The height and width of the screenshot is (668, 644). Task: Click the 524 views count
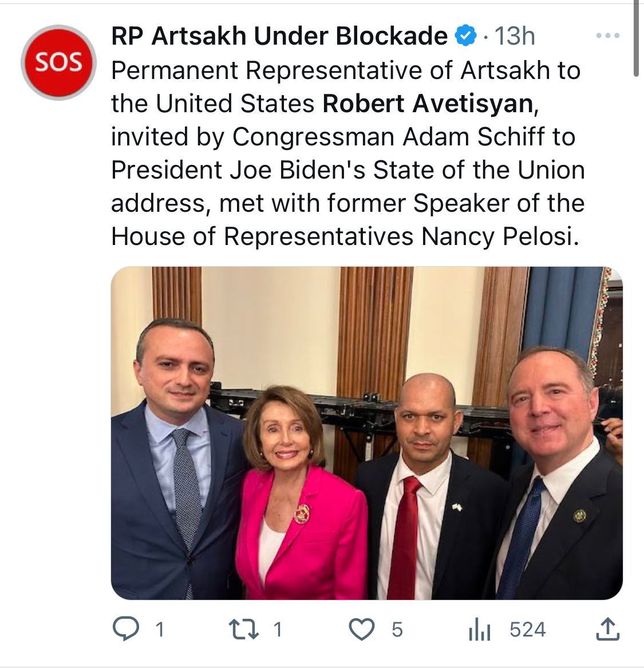pyautogui.click(x=527, y=630)
